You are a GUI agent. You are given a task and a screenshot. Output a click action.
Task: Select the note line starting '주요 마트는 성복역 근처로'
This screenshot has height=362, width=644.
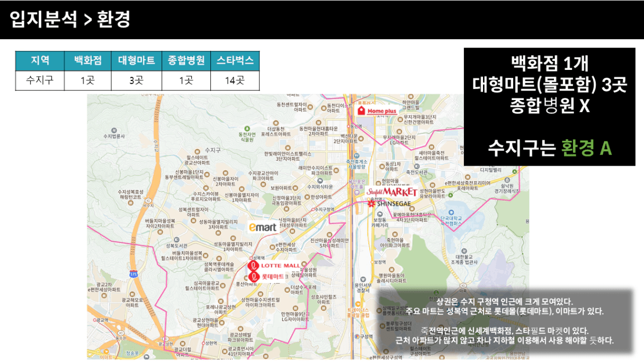pyautogui.click(x=504, y=311)
